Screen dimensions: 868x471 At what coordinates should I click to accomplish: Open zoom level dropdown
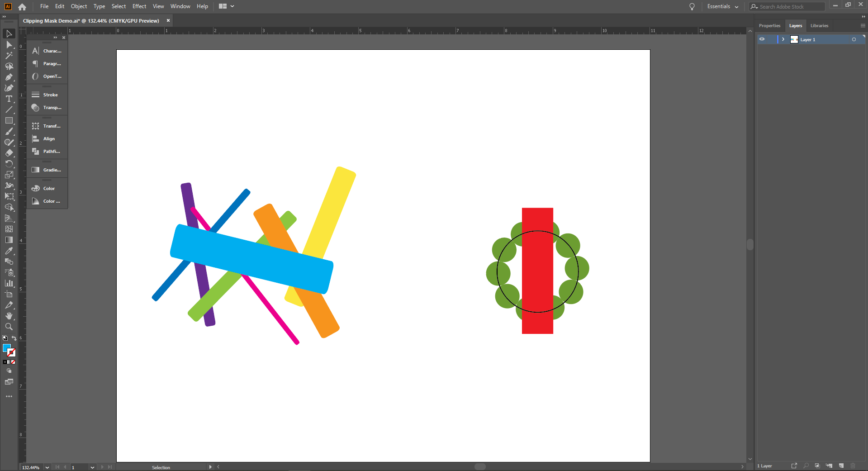pyautogui.click(x=47, y=467)
